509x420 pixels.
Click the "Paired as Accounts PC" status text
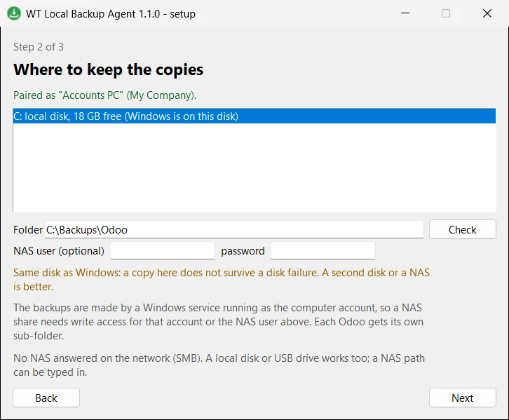click(105, 95)
